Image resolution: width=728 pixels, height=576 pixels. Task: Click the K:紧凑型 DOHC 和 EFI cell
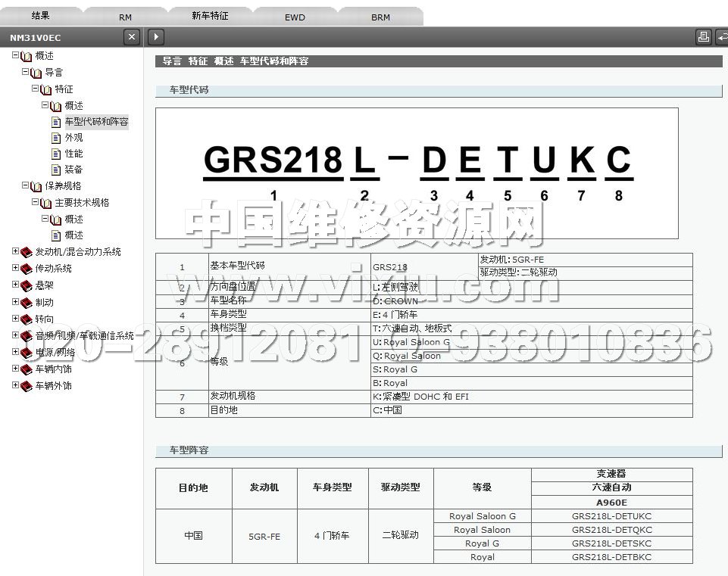[532, 397]
